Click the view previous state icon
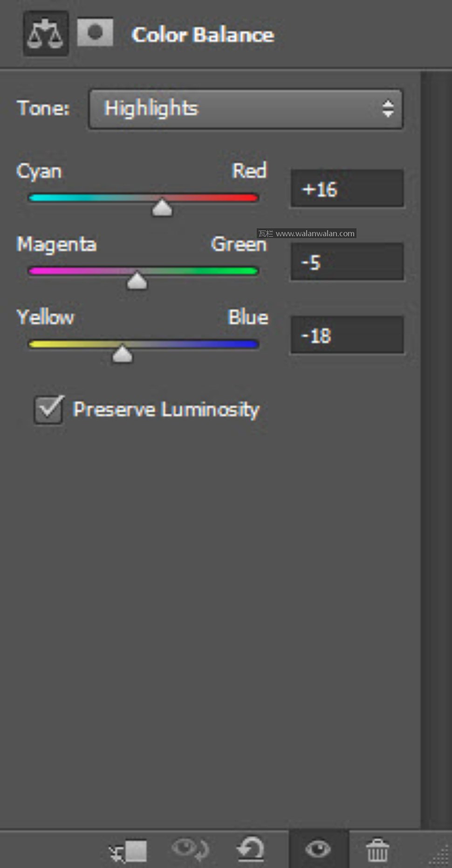The height and width of the screenshot is (868, 452). 190,849
